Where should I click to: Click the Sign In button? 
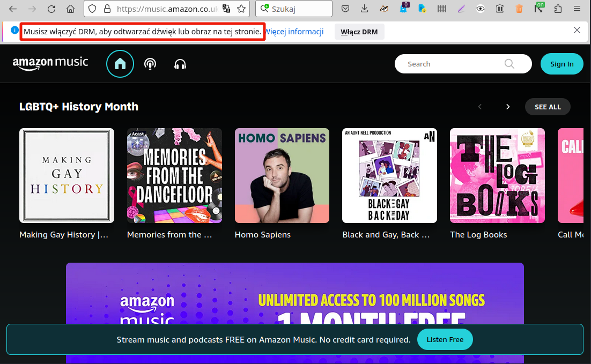[x=562, y=64]
